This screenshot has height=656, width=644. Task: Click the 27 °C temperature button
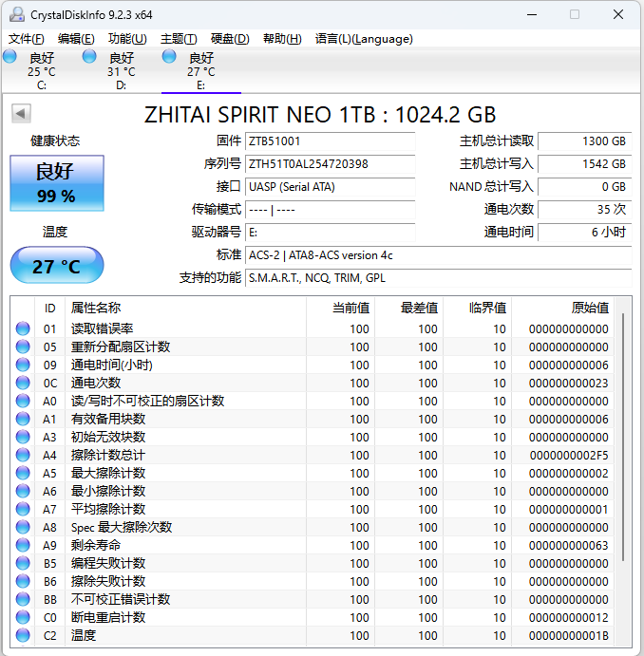pos(56,266)
